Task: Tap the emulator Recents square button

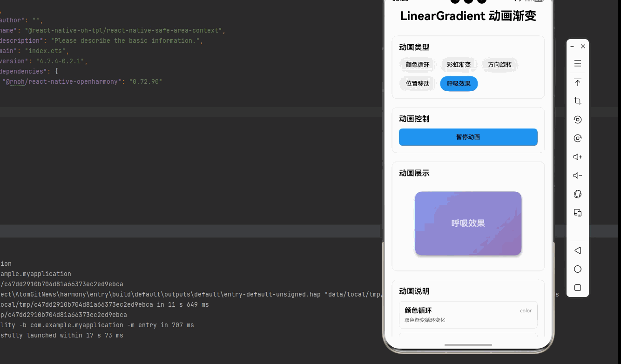Action: click(x=578, y=288)
